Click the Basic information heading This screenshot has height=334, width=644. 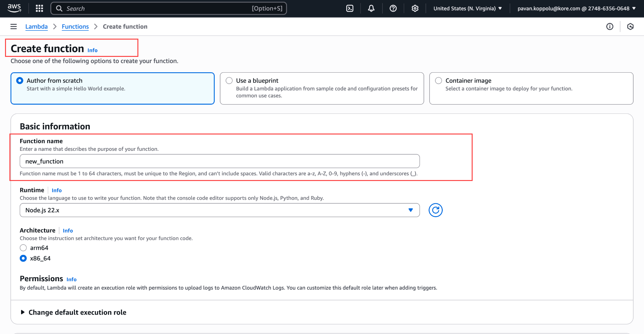click(55, 126)
